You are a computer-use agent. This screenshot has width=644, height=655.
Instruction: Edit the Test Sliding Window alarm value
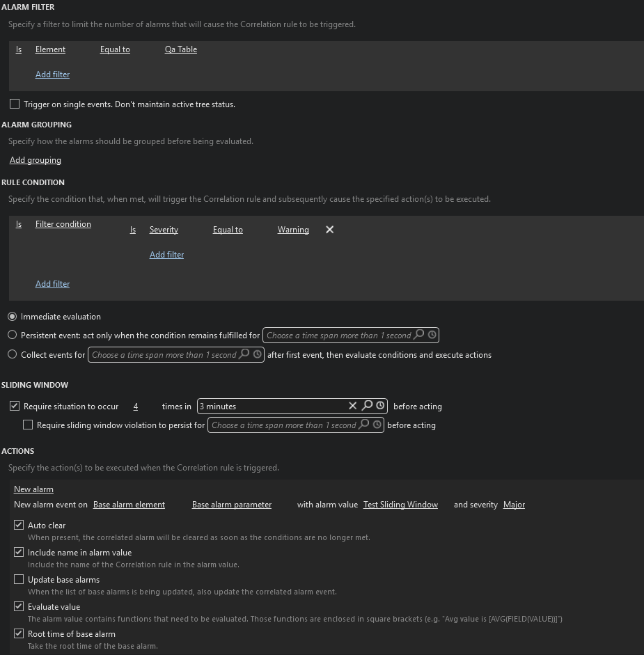coord(400,505)
